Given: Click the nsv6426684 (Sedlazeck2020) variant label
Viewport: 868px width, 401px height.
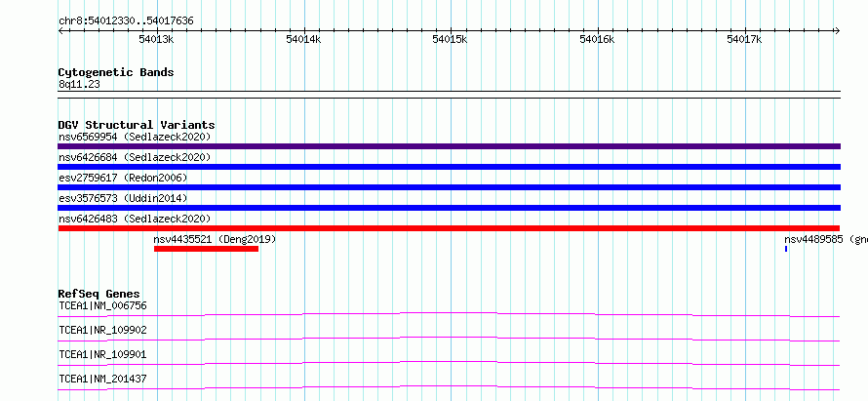Looking at the screenshot, I should [135, 157].
